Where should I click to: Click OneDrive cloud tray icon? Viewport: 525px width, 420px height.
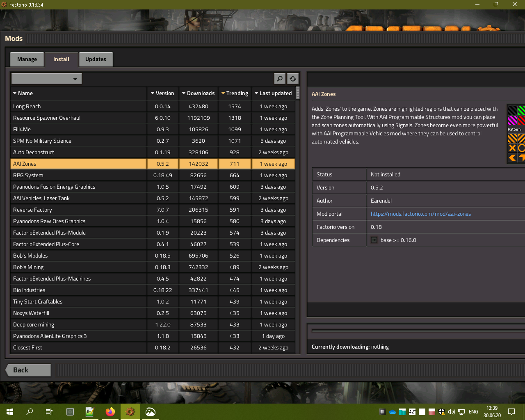coord(393,412)
